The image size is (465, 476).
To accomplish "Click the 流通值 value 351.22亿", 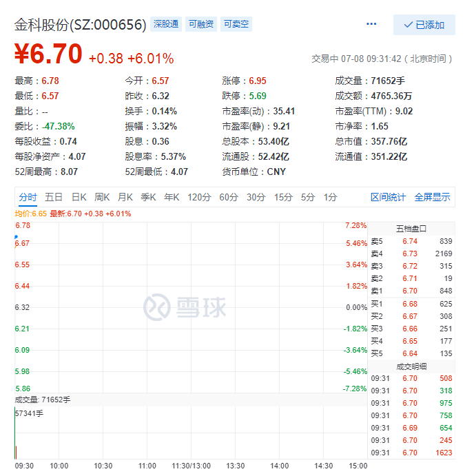I will coord(389,156).
